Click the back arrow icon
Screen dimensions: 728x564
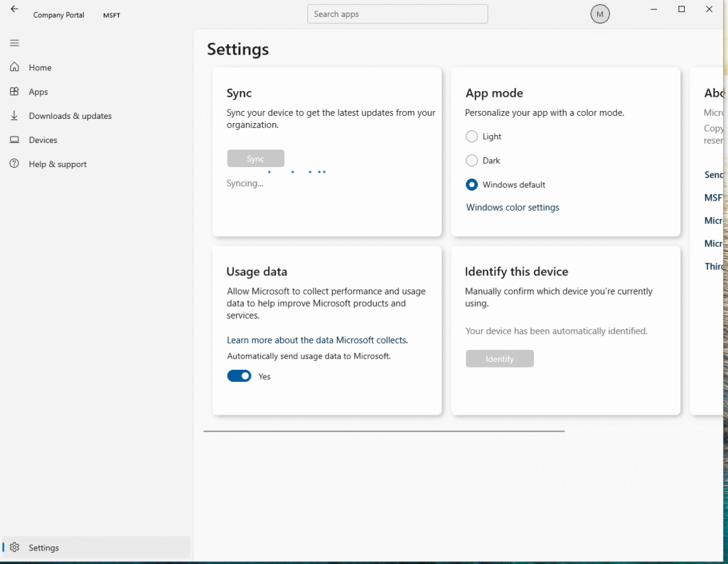[x=14, y=9]
